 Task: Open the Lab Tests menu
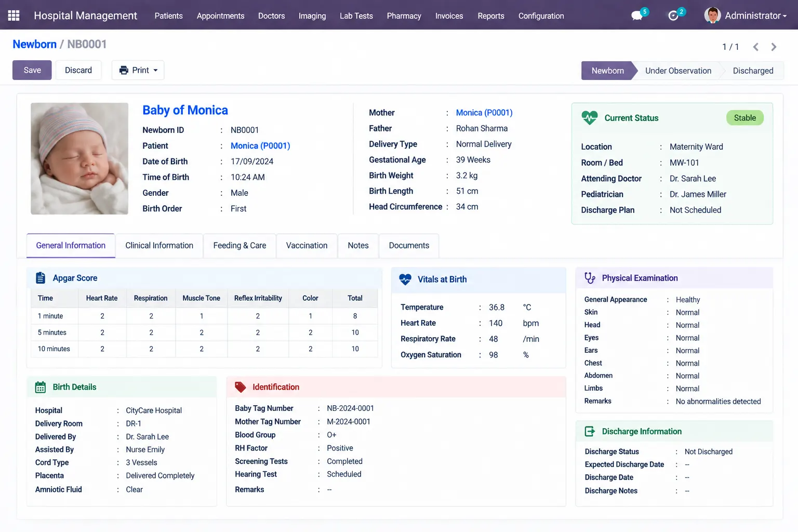point(356,16)
